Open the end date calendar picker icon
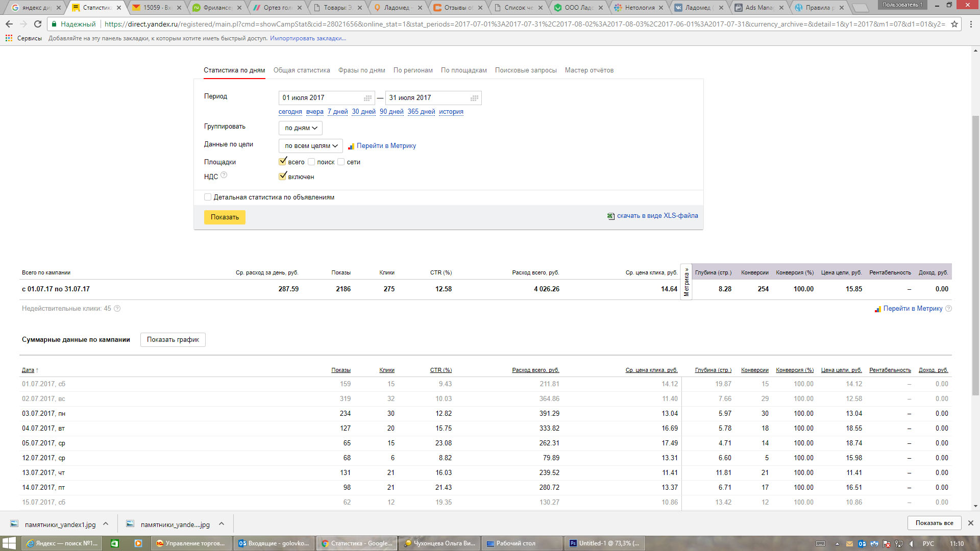 tap(474, 98)
